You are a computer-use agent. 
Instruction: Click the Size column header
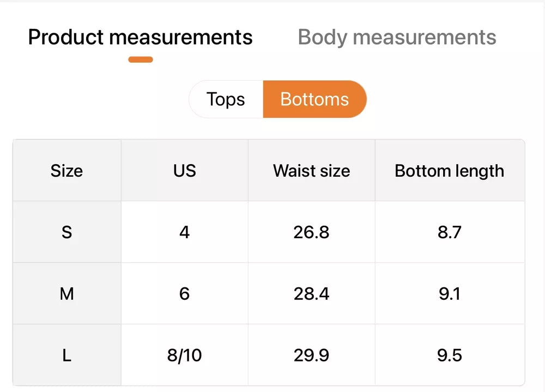[66, 171]
